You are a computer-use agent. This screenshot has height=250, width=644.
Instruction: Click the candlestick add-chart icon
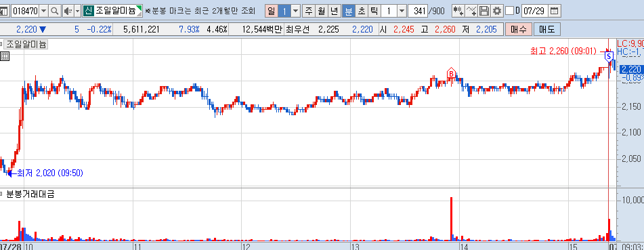pyautogui.click(x=458, y=11)
